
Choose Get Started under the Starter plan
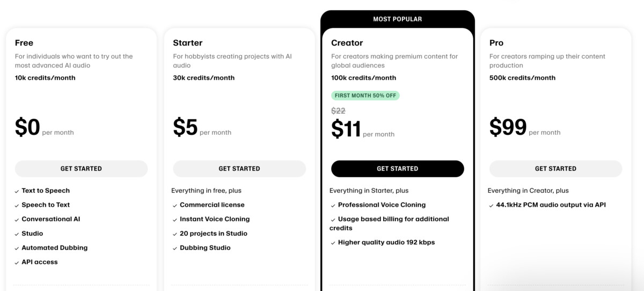[239, 169]
